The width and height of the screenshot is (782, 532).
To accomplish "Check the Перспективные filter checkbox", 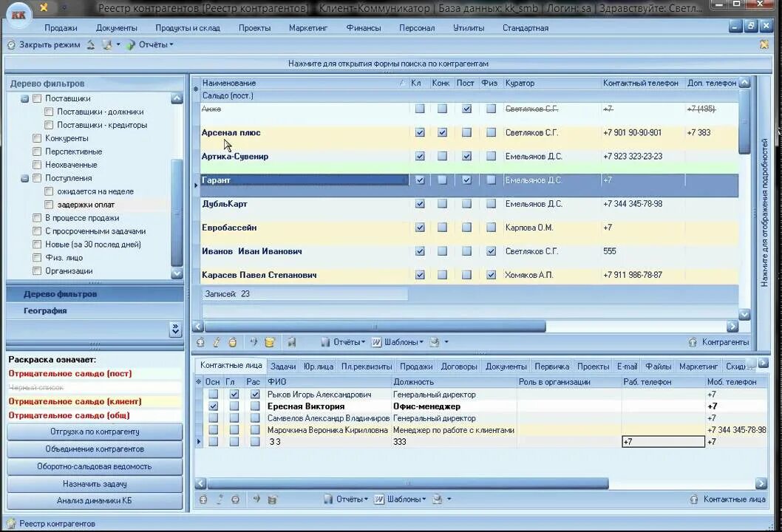I will [37, 151].
